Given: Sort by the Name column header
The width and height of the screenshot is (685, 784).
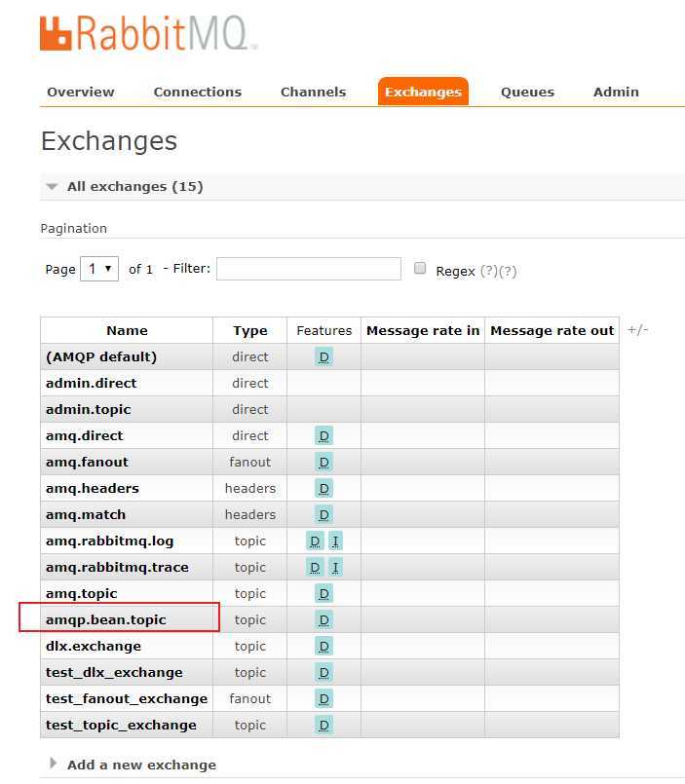Looking at the screenshot, I should pyautogui.click(x=127, y=330).
